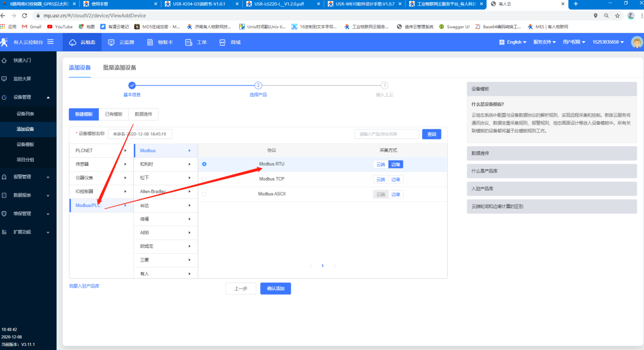Click the 我要入驻产品库 link
The height and width of the screenshot is (350, 644).
click(x=84, y=286)
